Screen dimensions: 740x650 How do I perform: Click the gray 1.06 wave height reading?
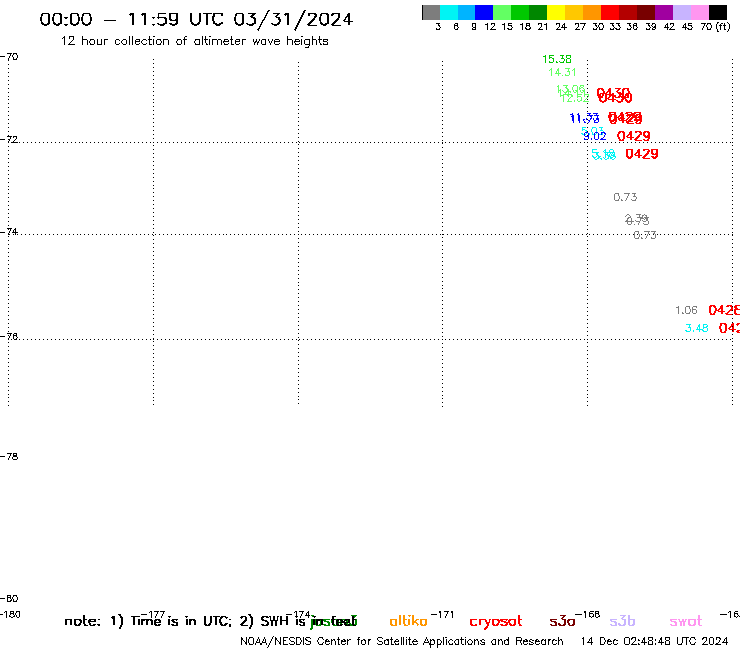[686, 310]
